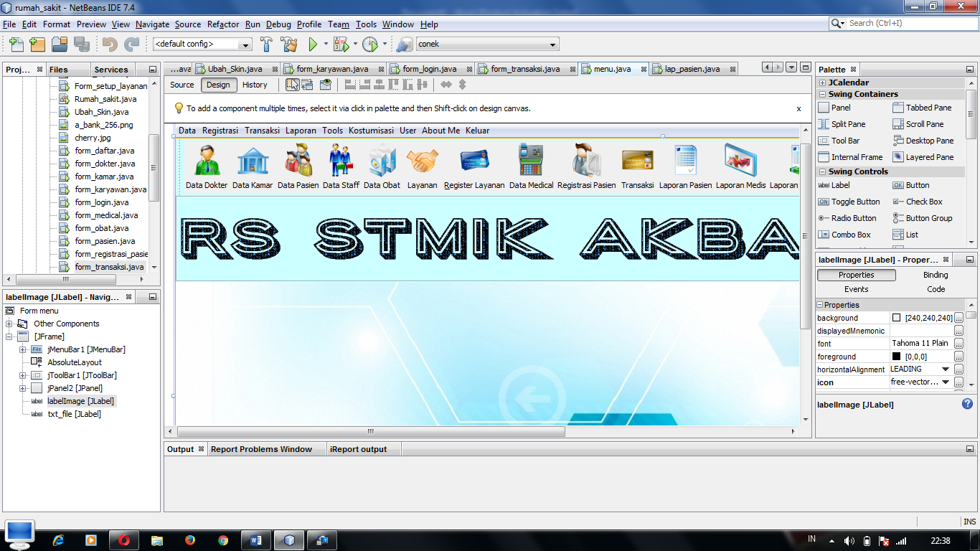
Task: Switch to Connection Mode in the designer toolbar
Action: 306,85
